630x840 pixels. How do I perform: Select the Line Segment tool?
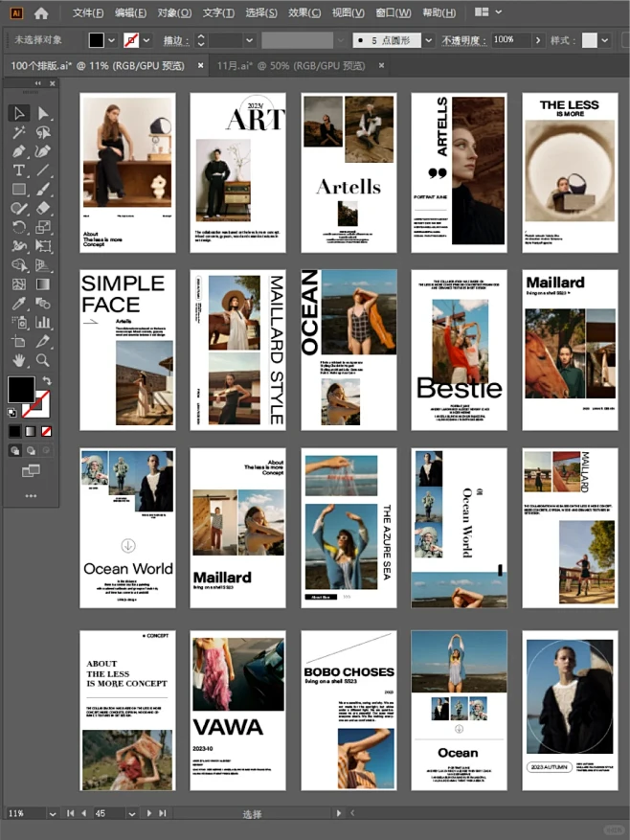point(43,170)
